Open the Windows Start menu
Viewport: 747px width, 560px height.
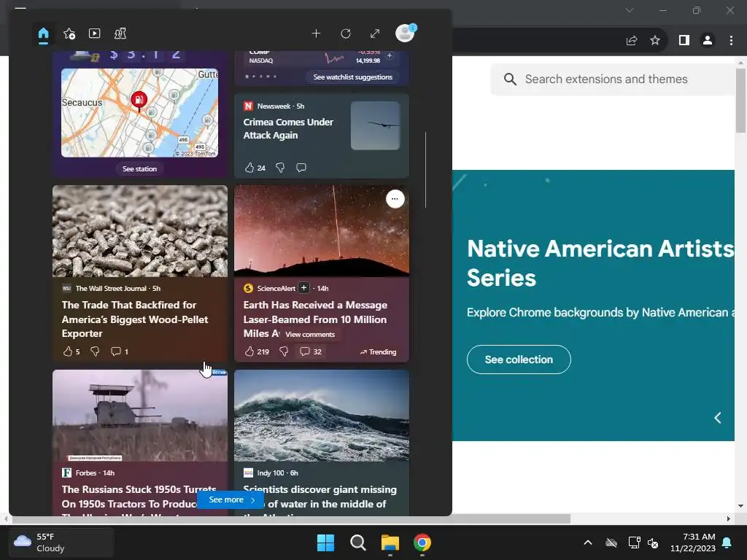coord(326,542)
